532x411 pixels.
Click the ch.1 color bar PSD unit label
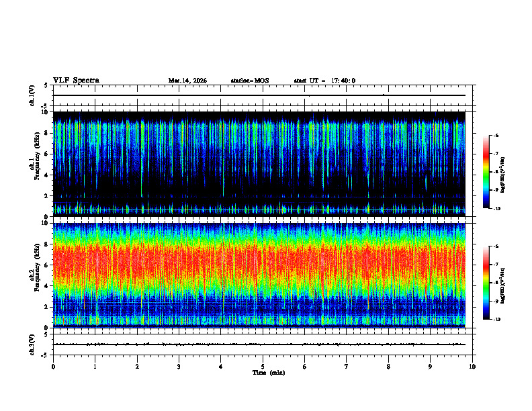503,175
